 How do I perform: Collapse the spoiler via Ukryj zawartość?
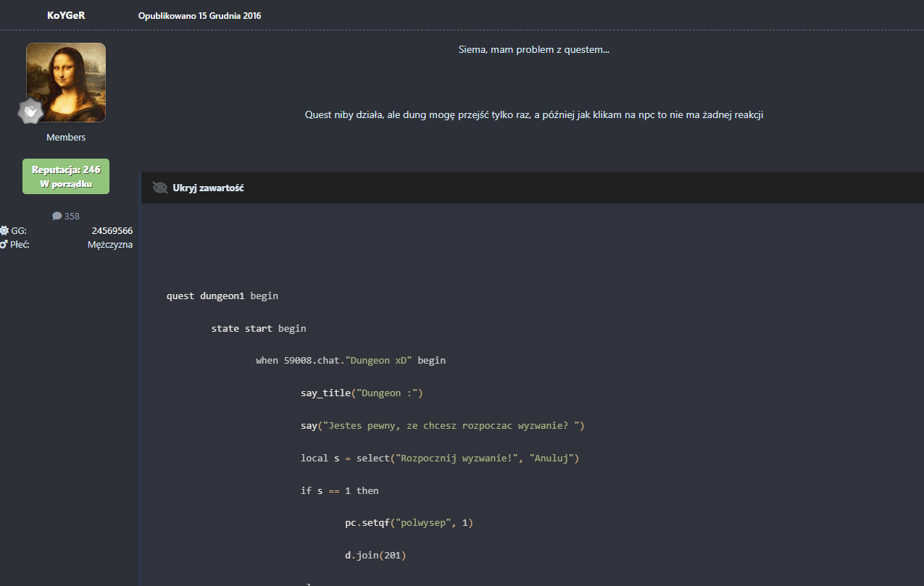click(208, 188)
